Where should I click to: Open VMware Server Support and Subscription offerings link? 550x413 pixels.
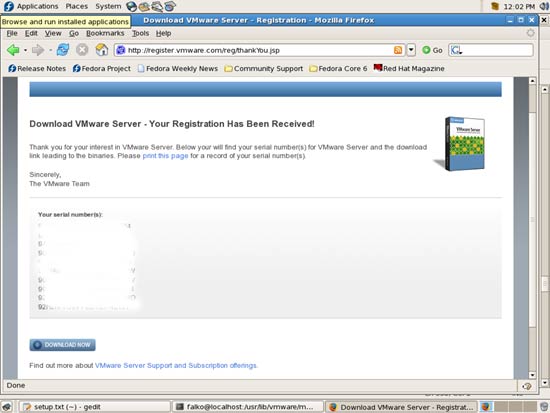pos(176,366)
